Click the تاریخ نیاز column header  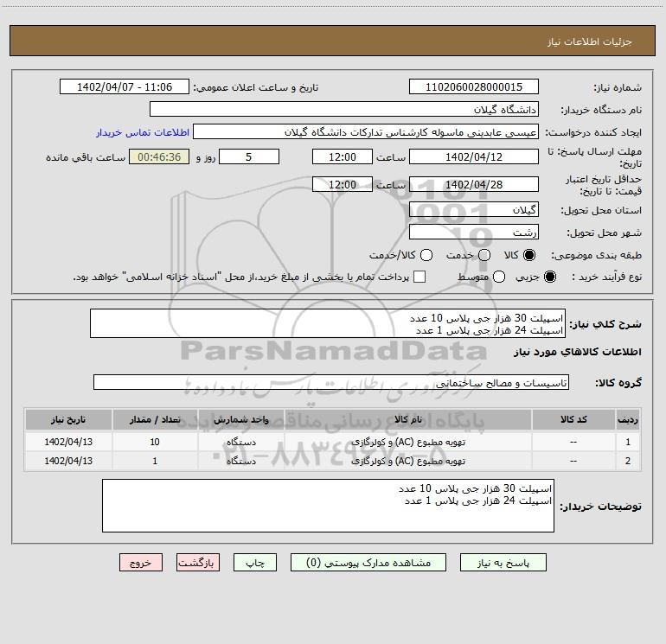pos(68,419)
